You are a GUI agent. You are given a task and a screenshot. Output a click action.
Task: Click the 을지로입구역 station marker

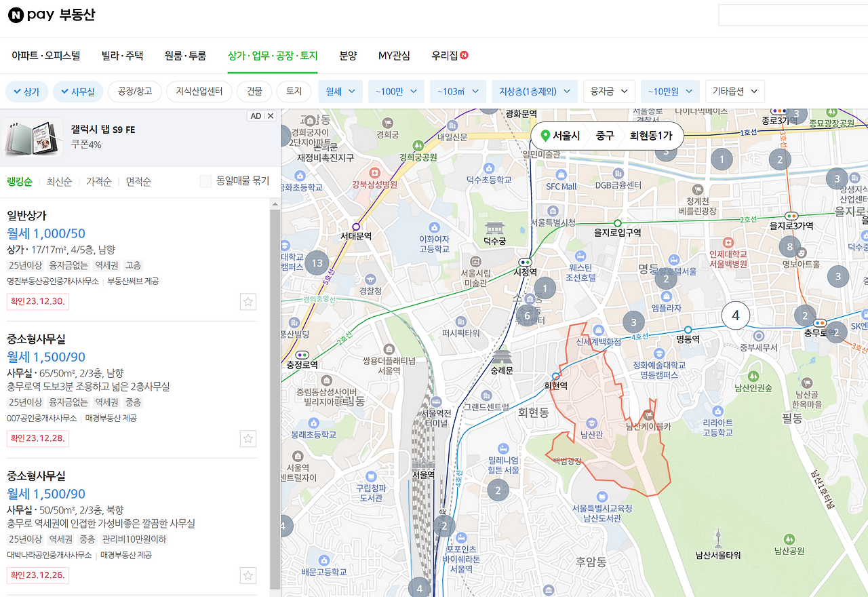pos(617,223)
